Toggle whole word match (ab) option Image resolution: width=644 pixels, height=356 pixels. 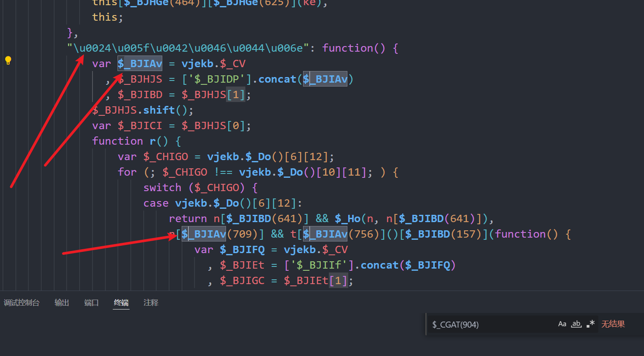tap(576, 324)
